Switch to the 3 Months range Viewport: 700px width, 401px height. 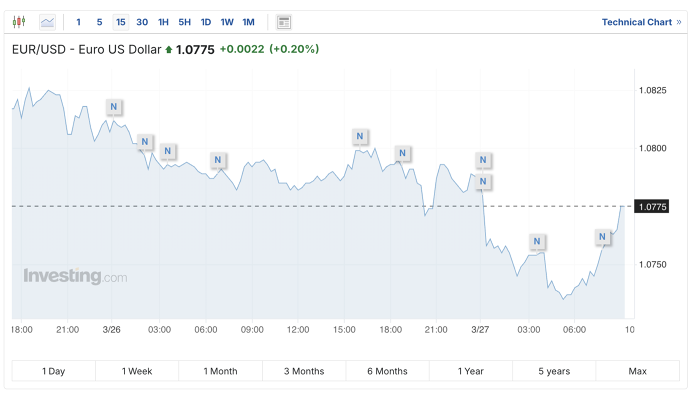pos(304,371)
